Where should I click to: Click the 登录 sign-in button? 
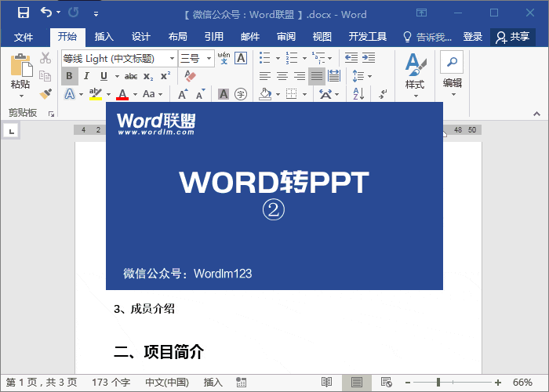click(x=473, y=36)
